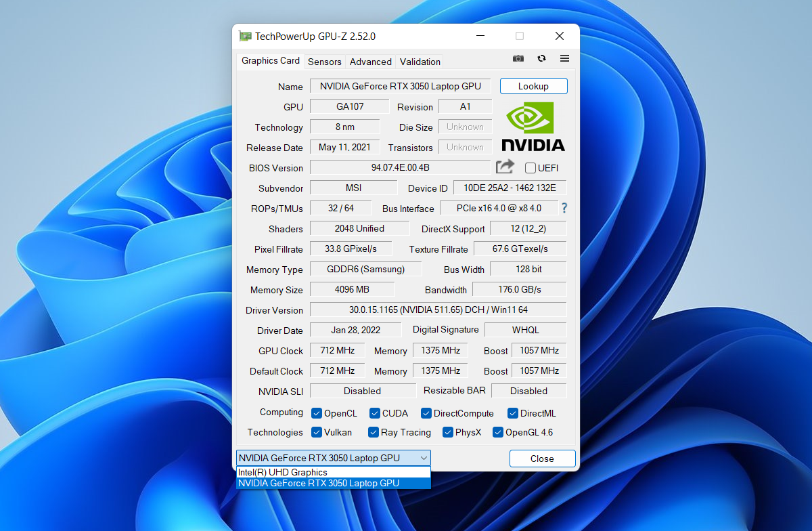Click the GPU-Z title bar app icon

[245, 37]
